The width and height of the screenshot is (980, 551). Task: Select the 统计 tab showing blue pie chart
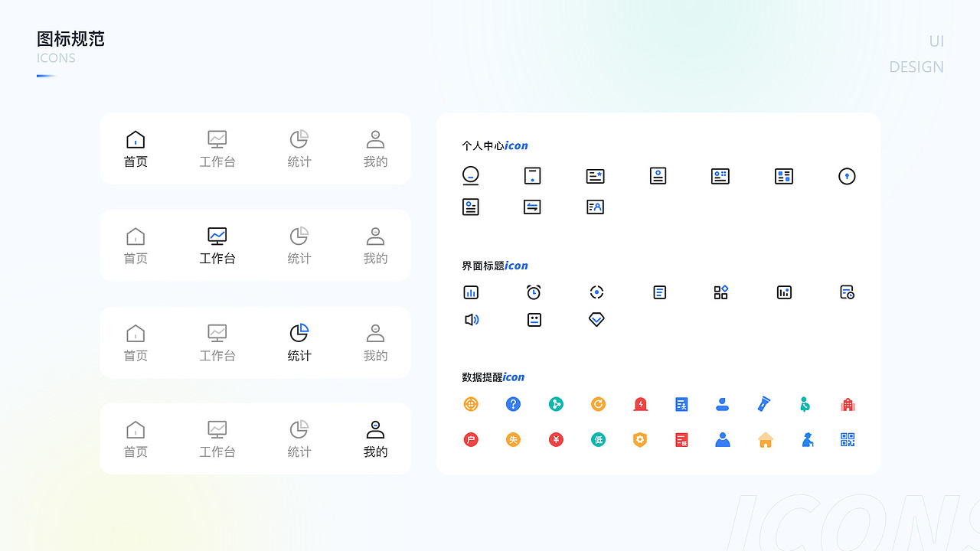click(299, 342)
